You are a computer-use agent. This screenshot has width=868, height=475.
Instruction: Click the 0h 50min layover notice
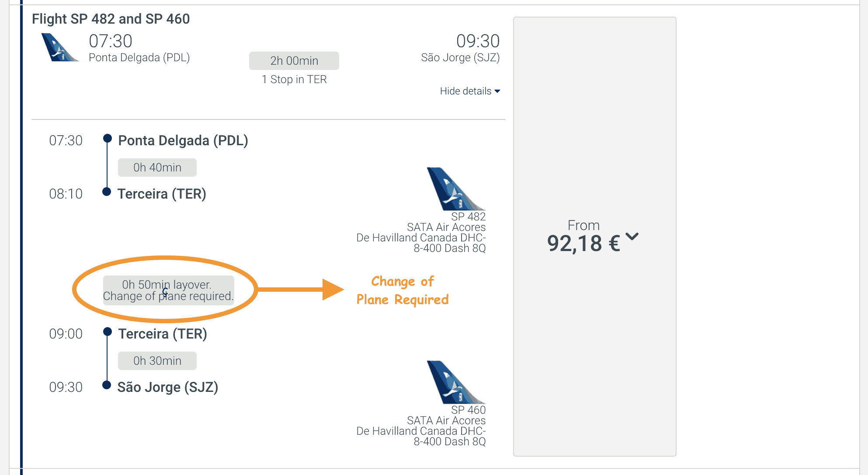tap(169, 290)
